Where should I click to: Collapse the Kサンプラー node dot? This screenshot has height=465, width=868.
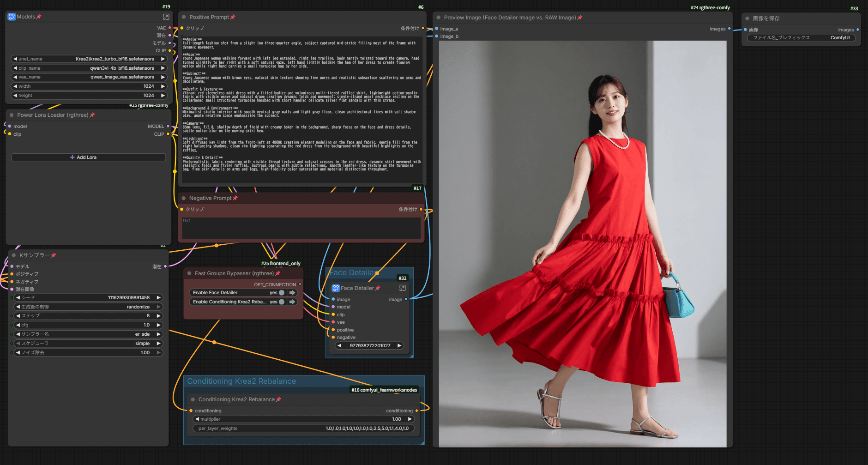[x=14, y=255]
